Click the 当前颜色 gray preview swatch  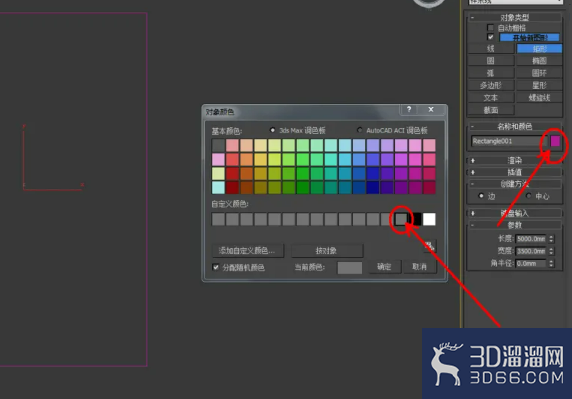[x=350, y=267]
